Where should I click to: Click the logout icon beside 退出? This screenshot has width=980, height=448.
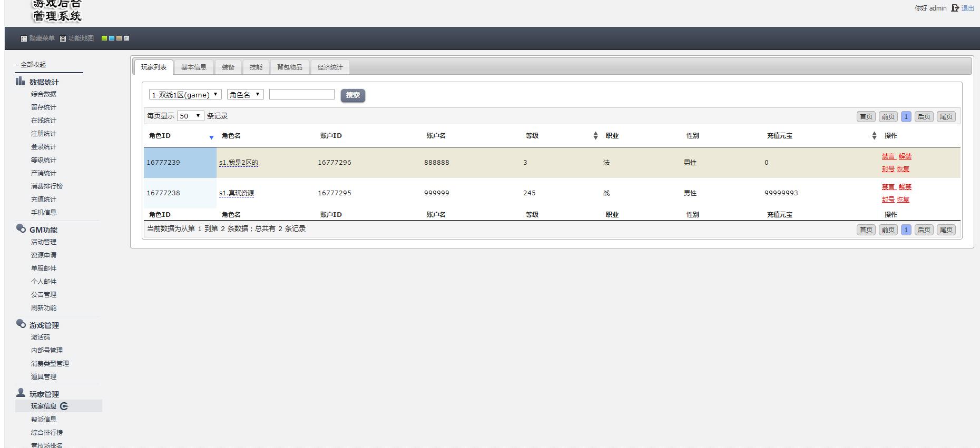[x=955, y=8]
